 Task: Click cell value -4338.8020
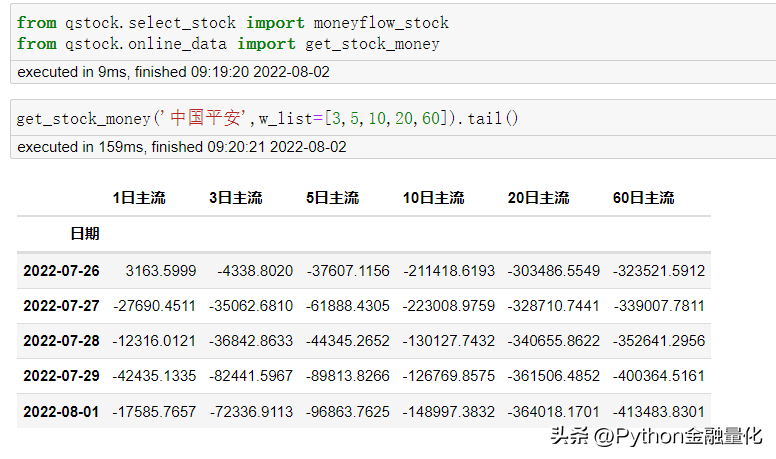tap(255, 271)
